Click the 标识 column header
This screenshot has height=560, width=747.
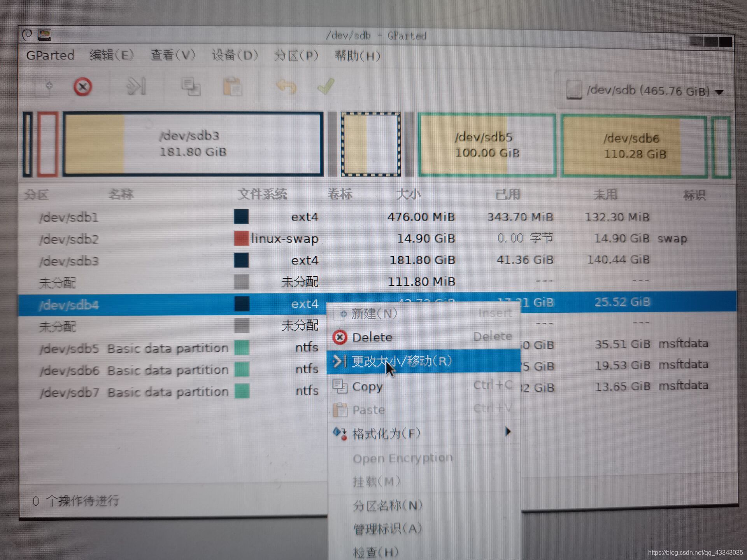[694, 195]
